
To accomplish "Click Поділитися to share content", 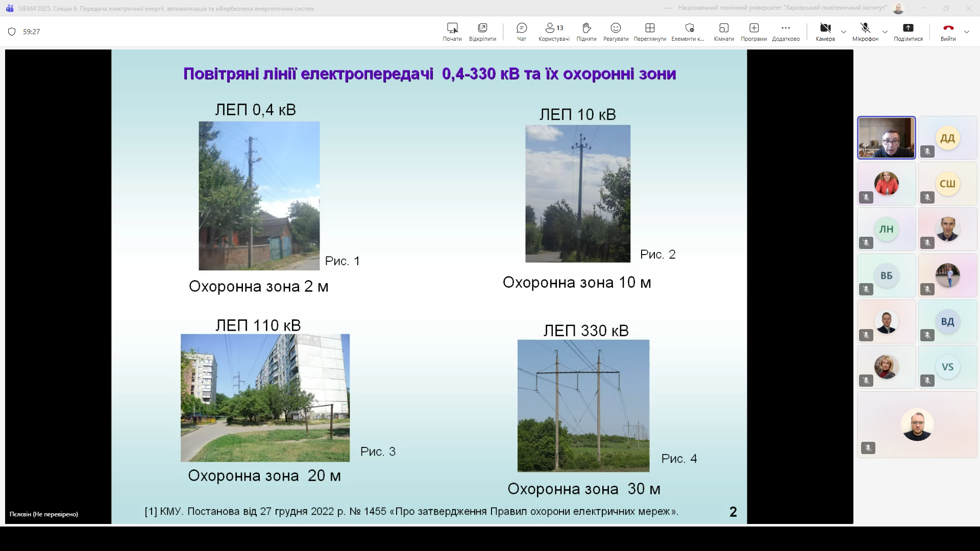I will (x=908, y=31).
